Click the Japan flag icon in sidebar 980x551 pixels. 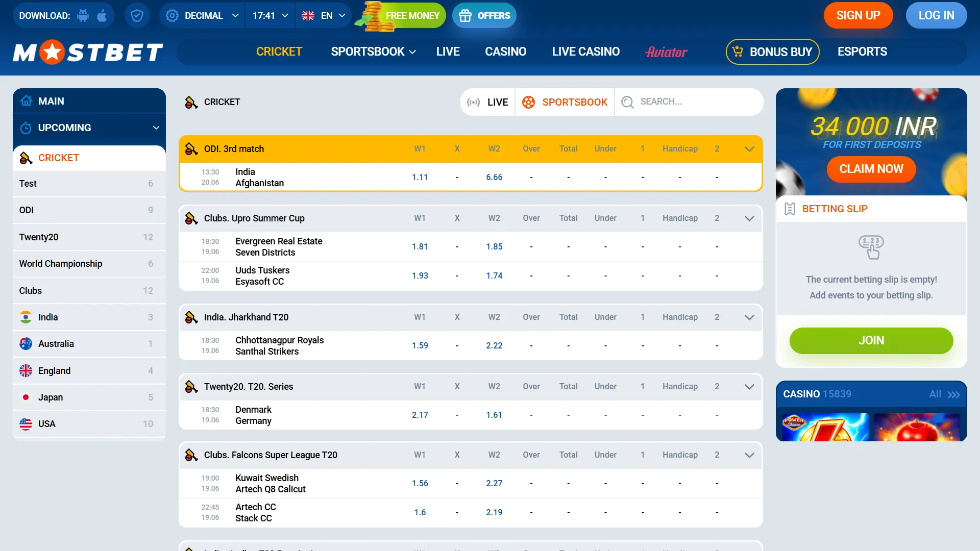(26, 397)
